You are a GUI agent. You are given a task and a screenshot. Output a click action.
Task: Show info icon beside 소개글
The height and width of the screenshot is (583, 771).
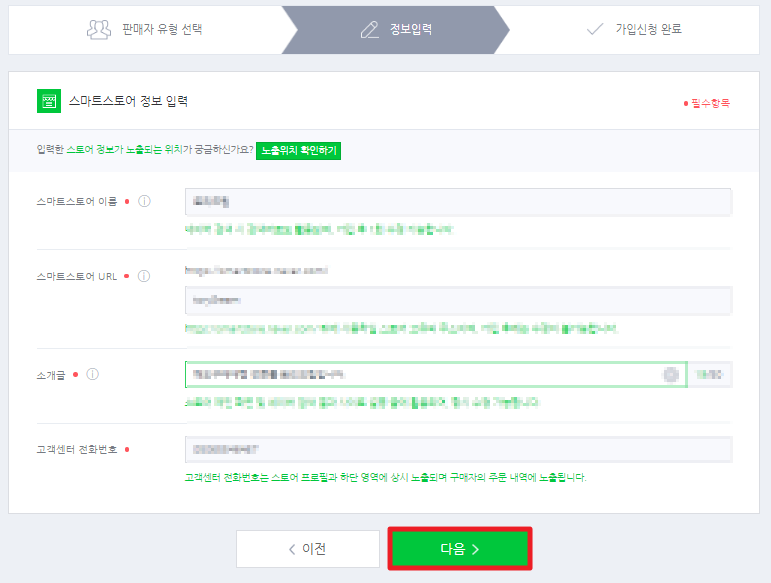(92, 375)
